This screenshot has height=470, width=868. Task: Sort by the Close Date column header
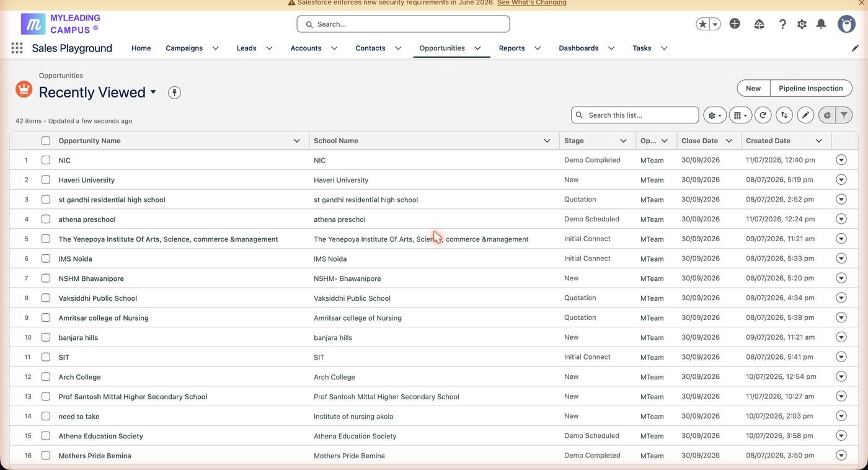coord(699,141)
